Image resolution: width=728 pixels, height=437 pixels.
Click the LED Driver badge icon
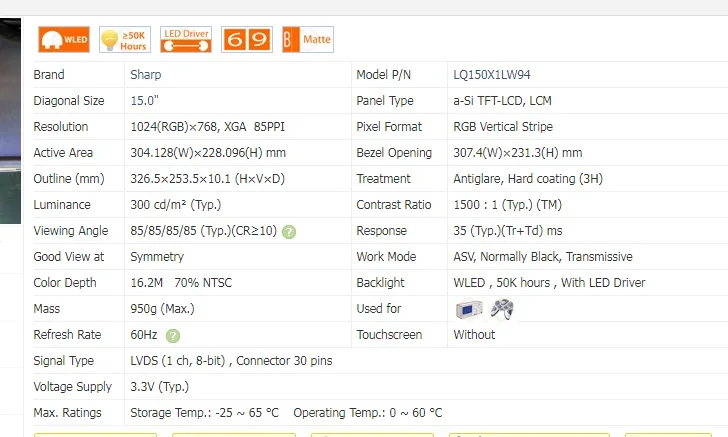pyautogui.click(x=186, y=39)
